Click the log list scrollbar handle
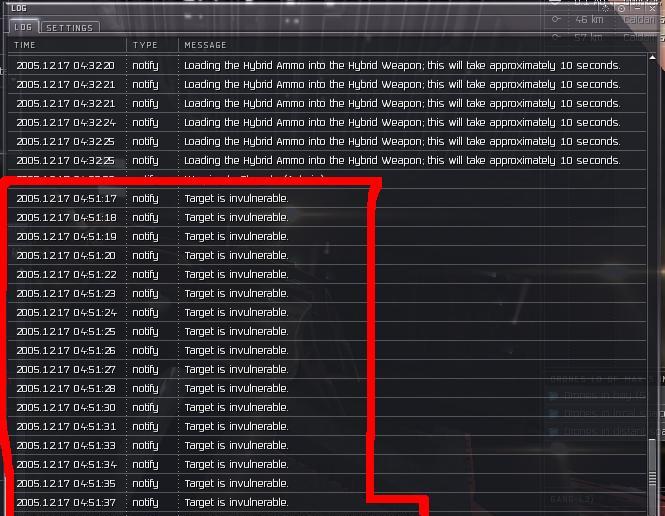The image size is (665, 516). (x=654, y=475)
